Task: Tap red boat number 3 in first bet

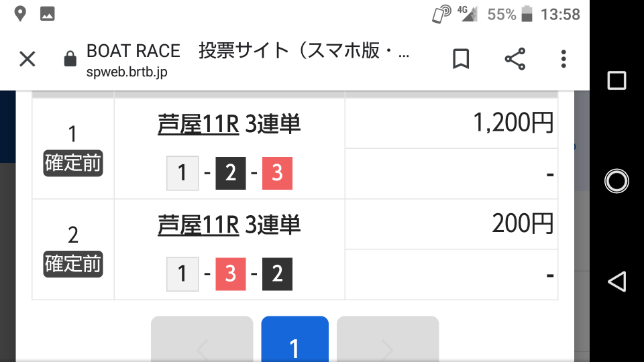Action: point(277,173)
